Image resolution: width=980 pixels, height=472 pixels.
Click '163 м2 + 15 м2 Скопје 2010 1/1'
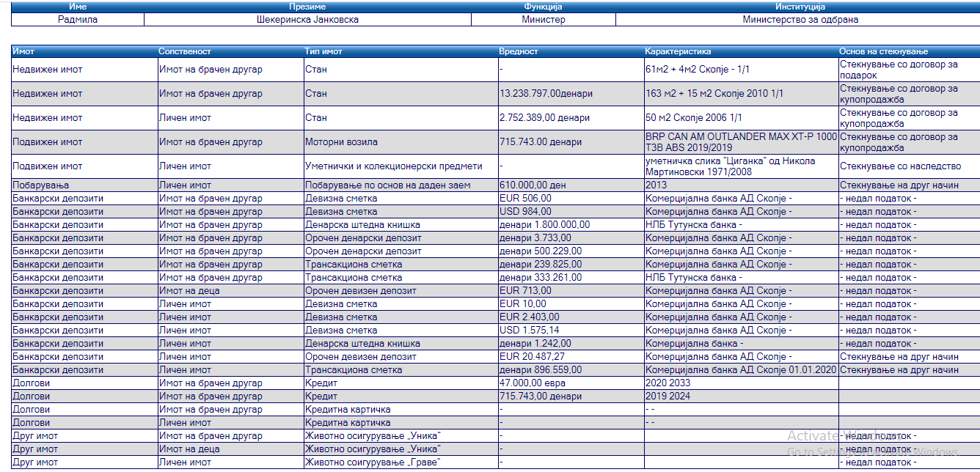pos(714,94)
